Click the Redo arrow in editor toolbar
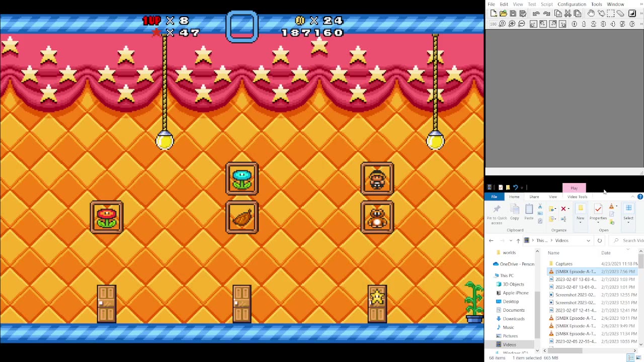This screenshot has height=362, width=644. 546,14
